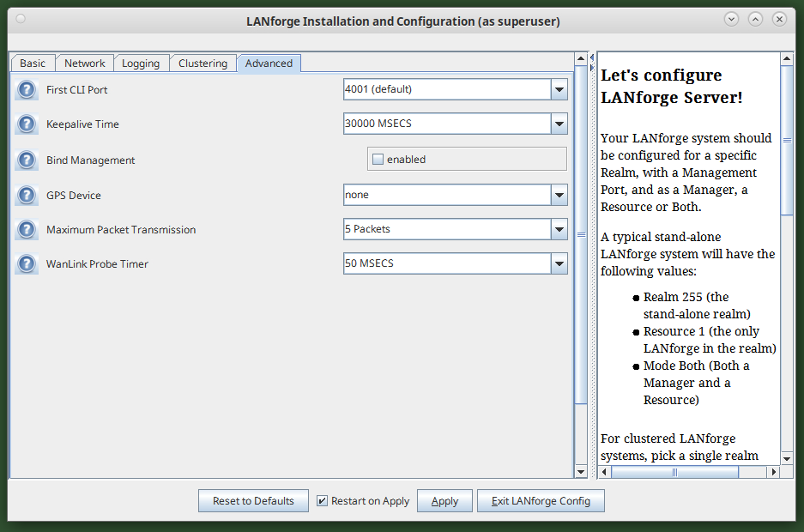Click the Apply button
Image resolution: width=804 pixels, height=532 pixels.
coord(444,501)
